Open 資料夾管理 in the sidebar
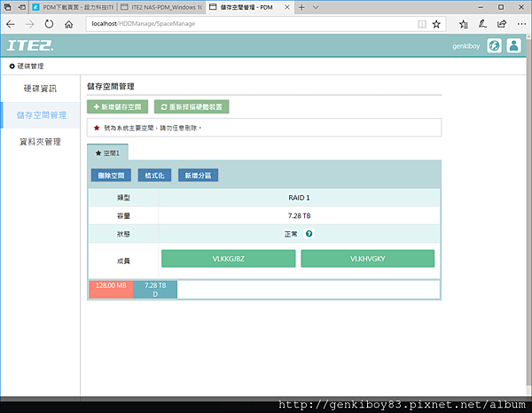532x413 pixels. (x=40, y=142)
